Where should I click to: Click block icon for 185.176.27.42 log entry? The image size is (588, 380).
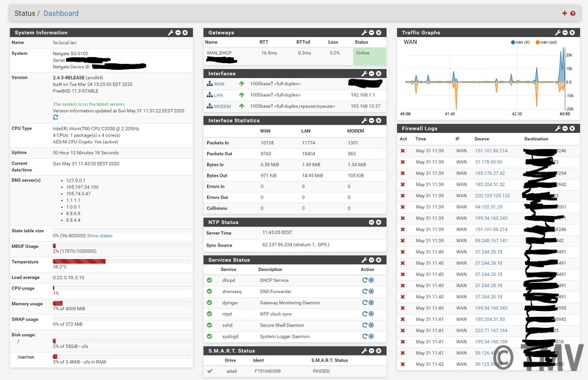[402, 173]
